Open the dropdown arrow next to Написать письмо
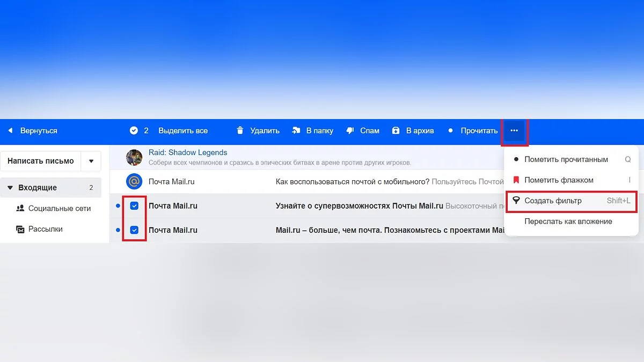The image size is (644, 362). (91, 161)
